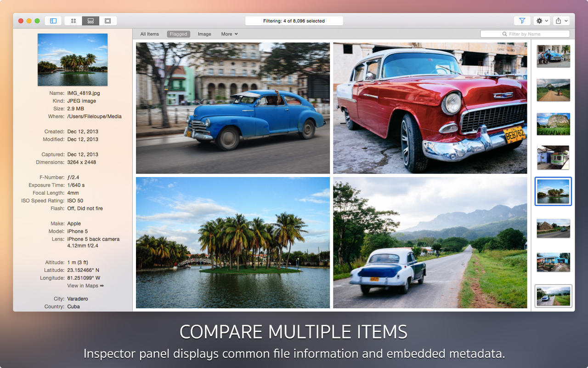This screenshot has width=588, height=368.
Task: Click the Make value Apple
Action: [x=74, y=224]
